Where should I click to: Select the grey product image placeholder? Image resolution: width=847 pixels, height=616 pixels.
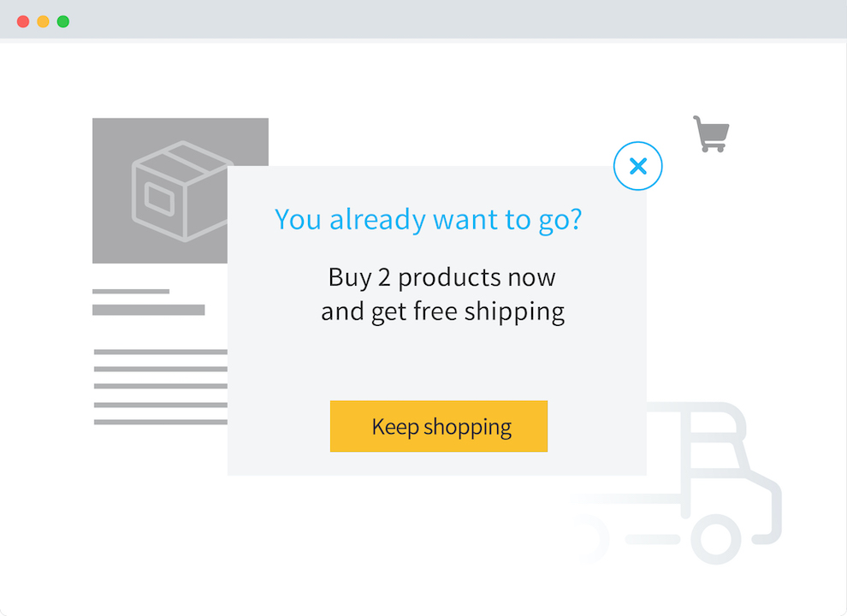coord(161,190)
